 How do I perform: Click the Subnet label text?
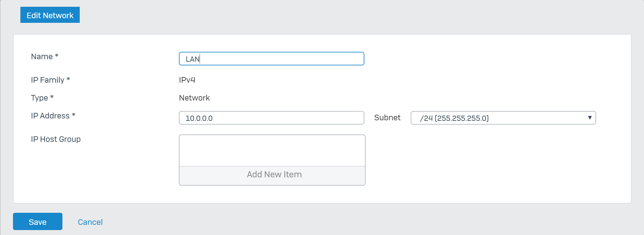(387, 117)
